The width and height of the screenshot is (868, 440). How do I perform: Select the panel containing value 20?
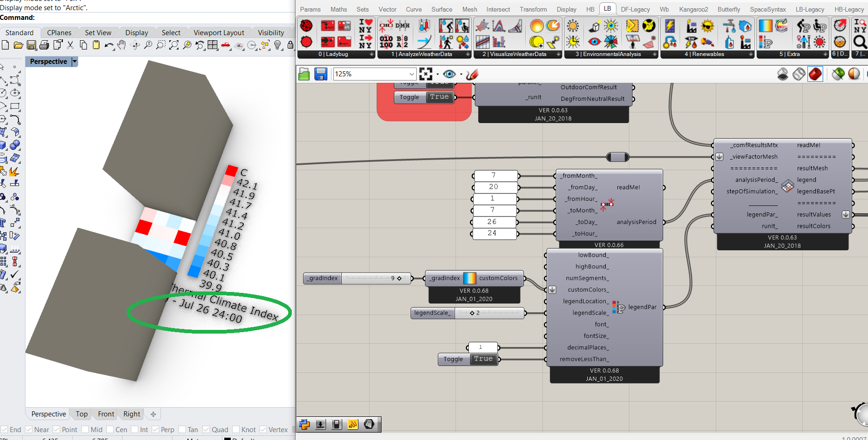(x=495, y=187)
